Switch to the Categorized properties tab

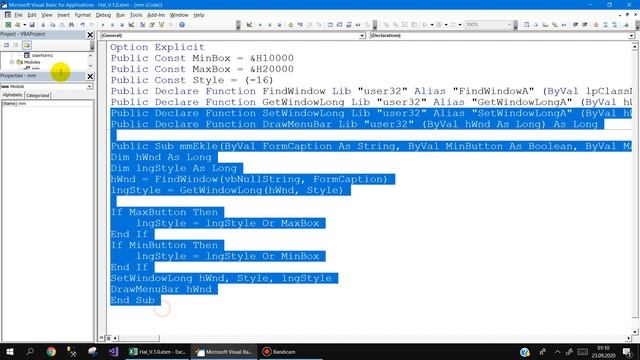38,96
